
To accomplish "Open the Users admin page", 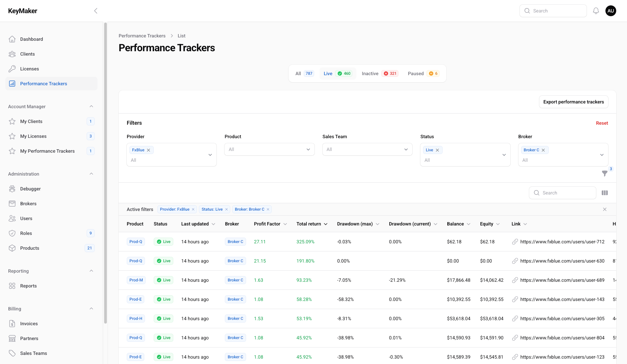I will 51,218.
